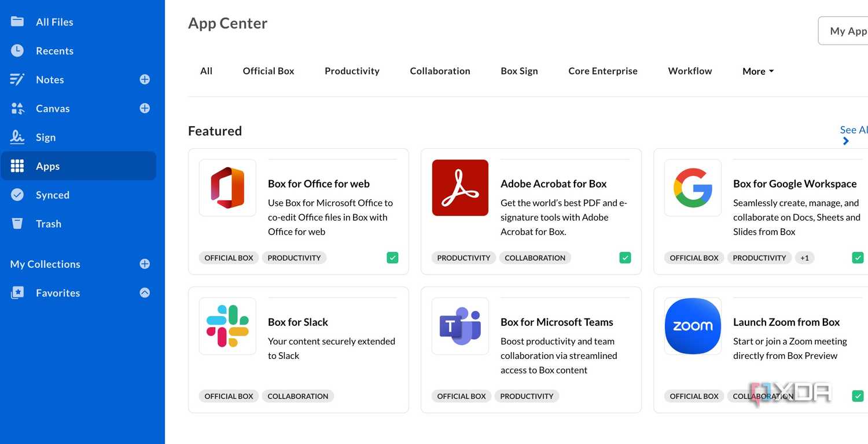The image size is (868, 444).
Task: Open the More categories dropdown
Action: pyautogui.click(x=758, y=71)
